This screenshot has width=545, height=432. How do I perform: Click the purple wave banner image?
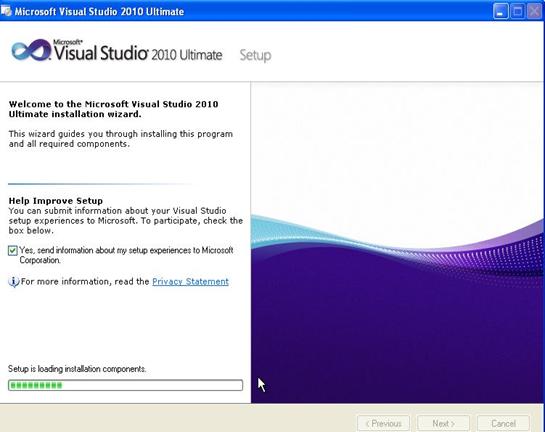click(x=398, y=243)
